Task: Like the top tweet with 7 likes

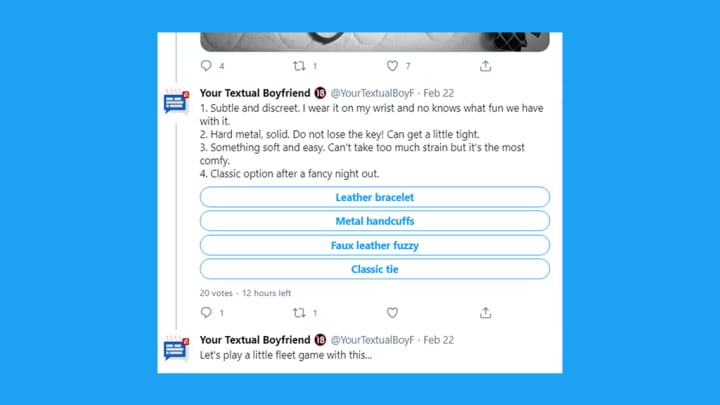Action: (392, 66)
